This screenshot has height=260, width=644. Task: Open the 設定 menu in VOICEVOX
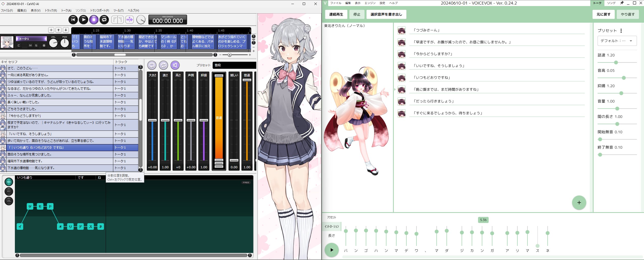pos(382,3)
